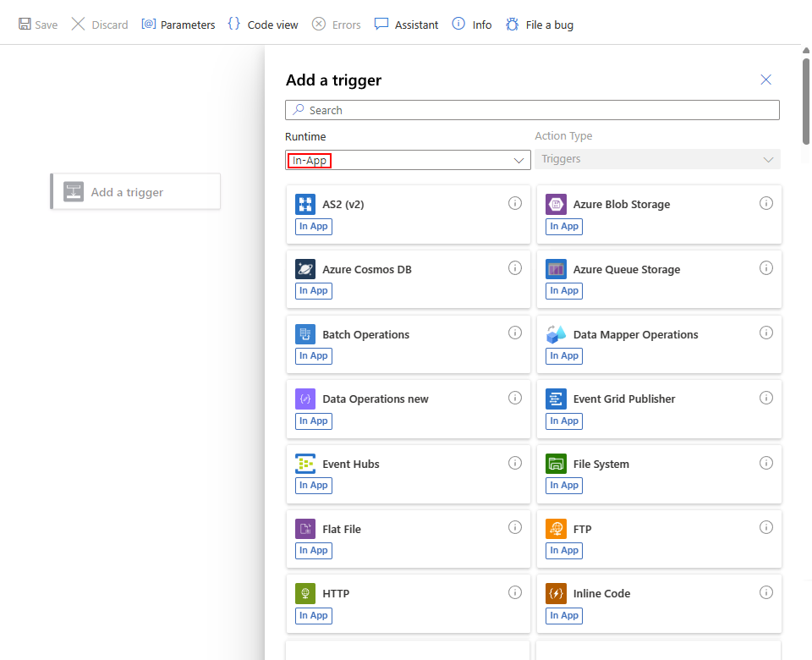
Task: Click the Flat File connector icon
Action: [305, 529]
